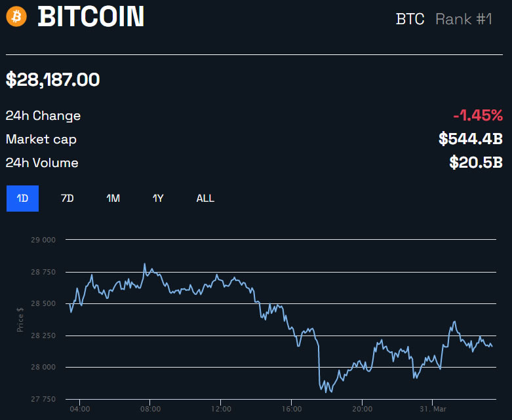Click the -1.45% 24h change value
The image size is (512, 420).
477,116
